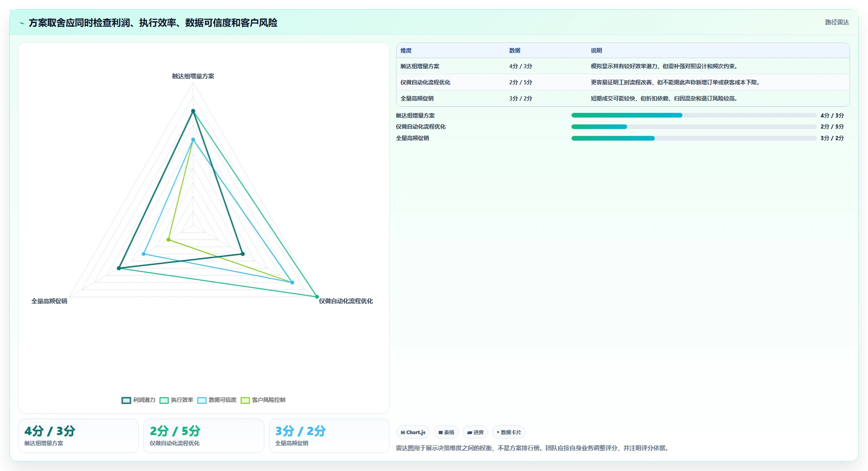Click the 数据 column header

click(515, 51)
